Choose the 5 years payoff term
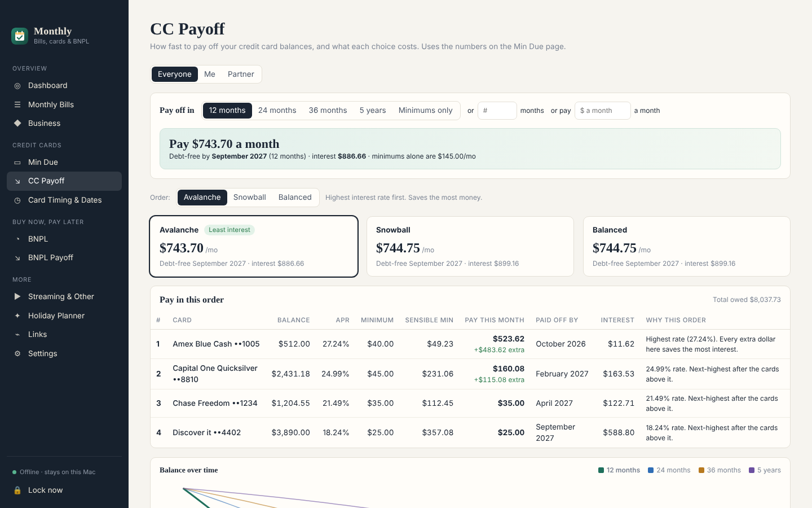The height and width of the screenshot is (508, 812). (373, 110)
